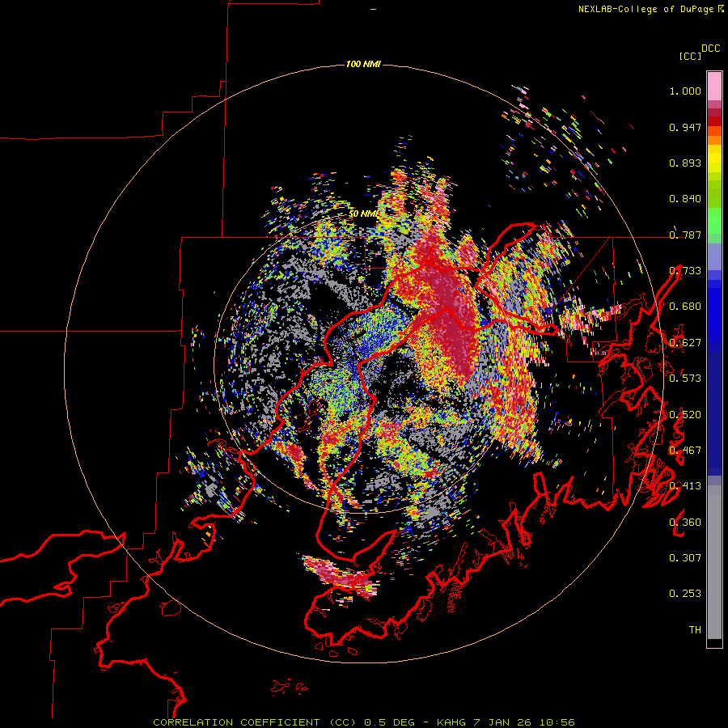This screenshot has width=728, height=728.
Task: Click the 0.947 legend value
Action: 685,127
